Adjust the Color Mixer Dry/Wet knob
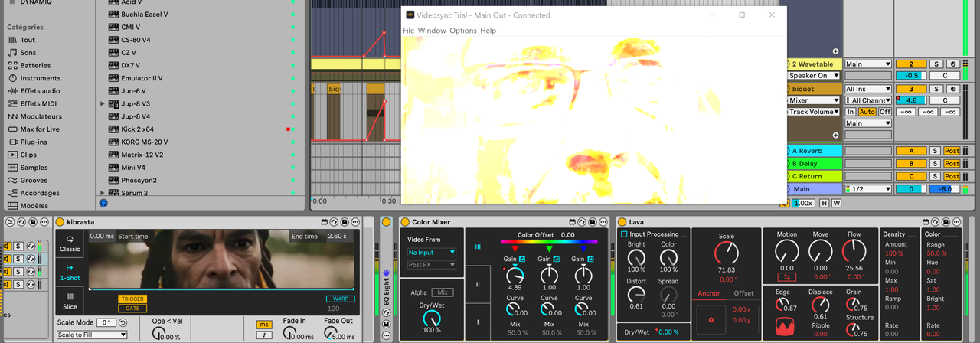Viewport: 980px width, 343px height. tap(432, 318)
